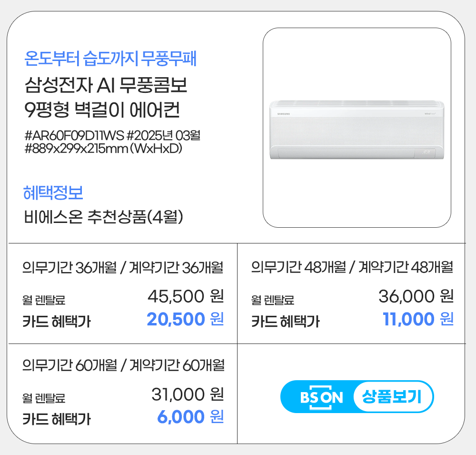
Task: Click the 31,000 원 monthly rental fee
Action: [x=188, y=394]
